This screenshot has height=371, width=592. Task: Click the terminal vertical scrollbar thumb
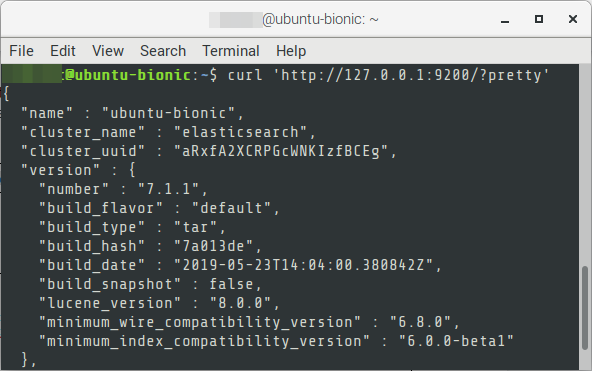pos(585,308)
